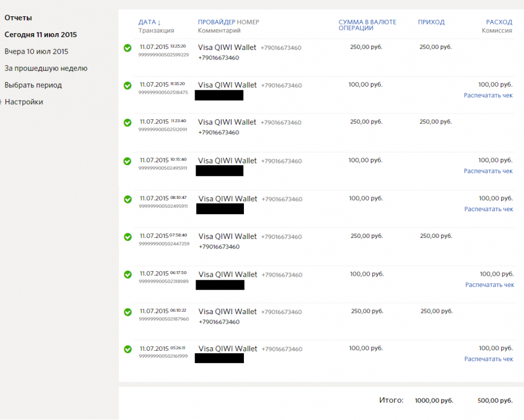Viewport: 524px width, 420px height.
Task: Click green check icon for 08:10:47 transaction
Action: pyautogui.click(x=128, y=199)
